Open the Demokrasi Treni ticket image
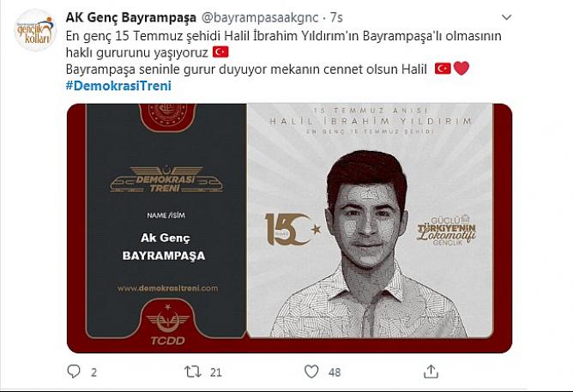 289,228
